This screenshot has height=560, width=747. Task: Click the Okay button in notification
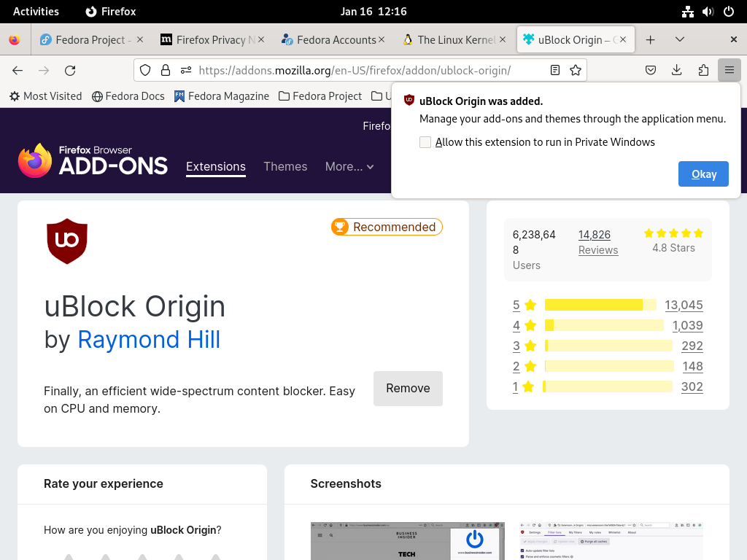[703, 174]
